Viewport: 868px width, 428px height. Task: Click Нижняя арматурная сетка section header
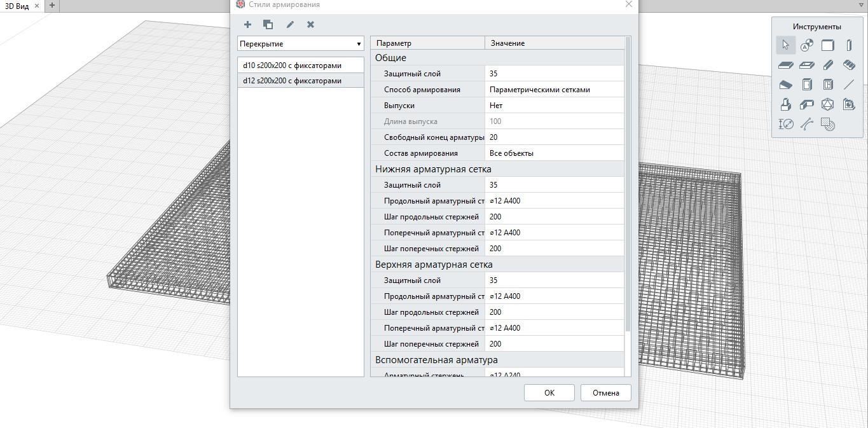pyautogui.click(x=497, y=169)
